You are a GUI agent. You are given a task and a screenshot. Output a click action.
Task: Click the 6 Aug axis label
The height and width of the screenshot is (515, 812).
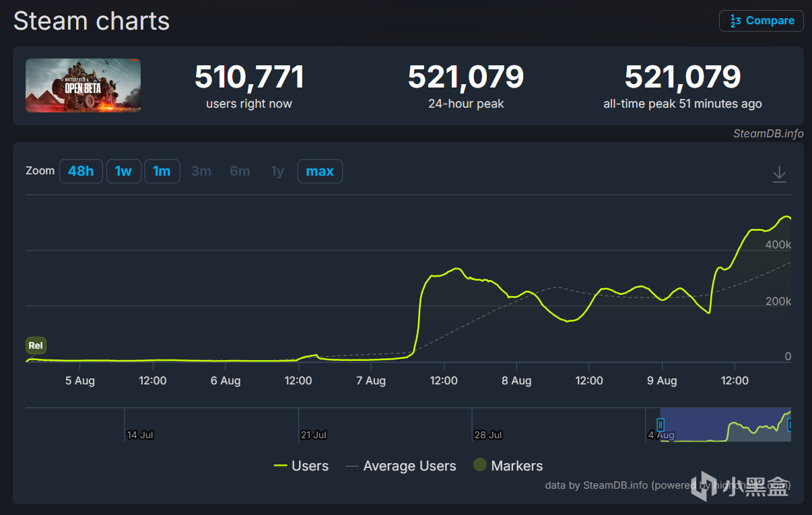click(226, 380)
